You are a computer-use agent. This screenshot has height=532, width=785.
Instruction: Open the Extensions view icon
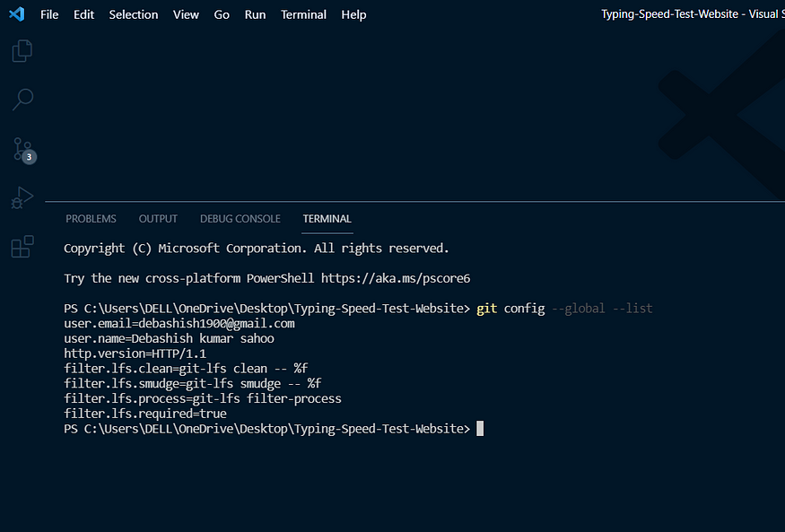(22, 246)
